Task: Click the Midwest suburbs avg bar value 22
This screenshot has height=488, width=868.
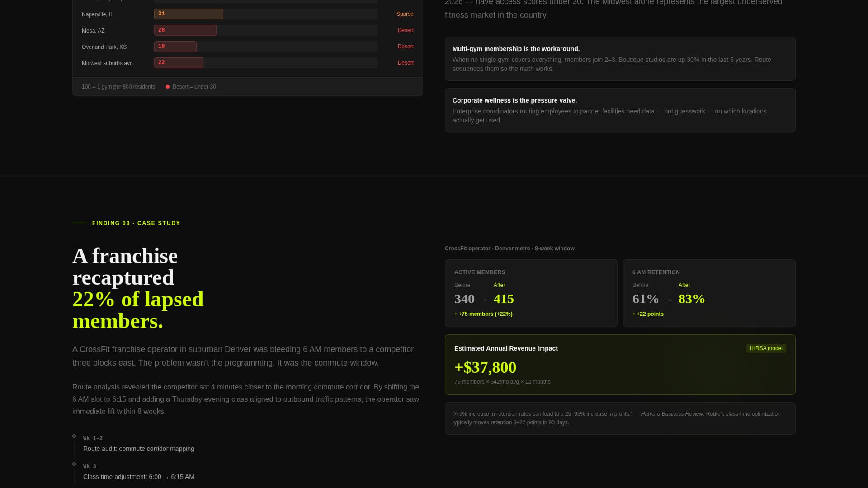Action: [x=161, y=63]
